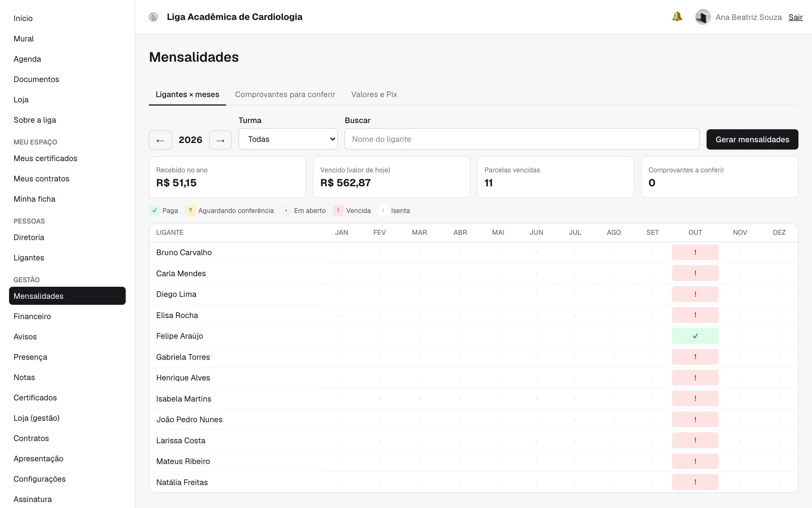
Task: Open Felipe Araújo's paid OUT checkmark cell
Action: (695, 336)
